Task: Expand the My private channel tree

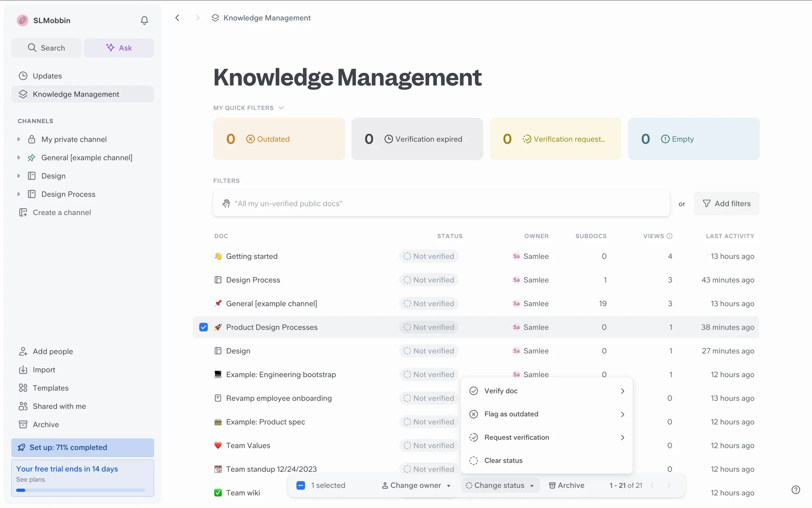Action: pyautogui.click(x=19, y=139)
